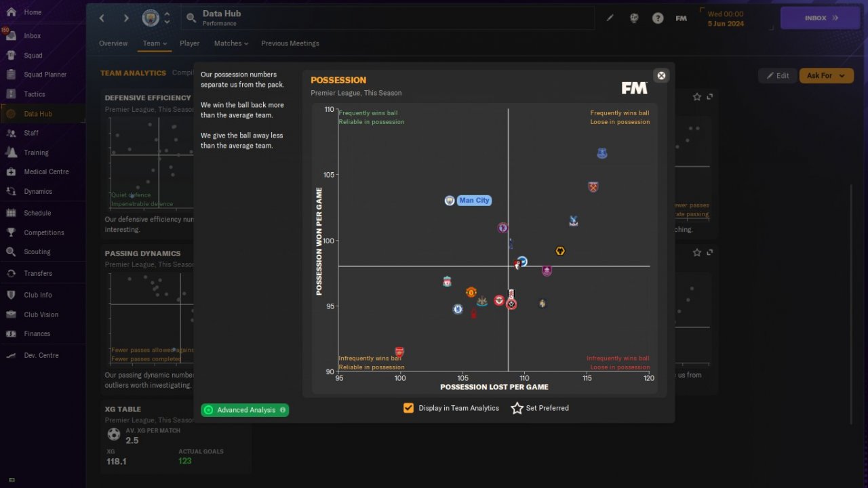Open Club Vision from the sidebar
This screenshot has height=488, width=868.
pyautogui.click(x=41, y=314)
